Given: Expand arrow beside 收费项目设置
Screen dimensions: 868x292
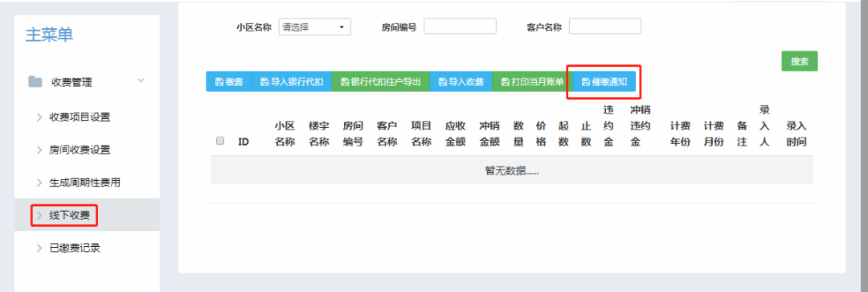Looking at the screenshot, I should click(39, 117).
